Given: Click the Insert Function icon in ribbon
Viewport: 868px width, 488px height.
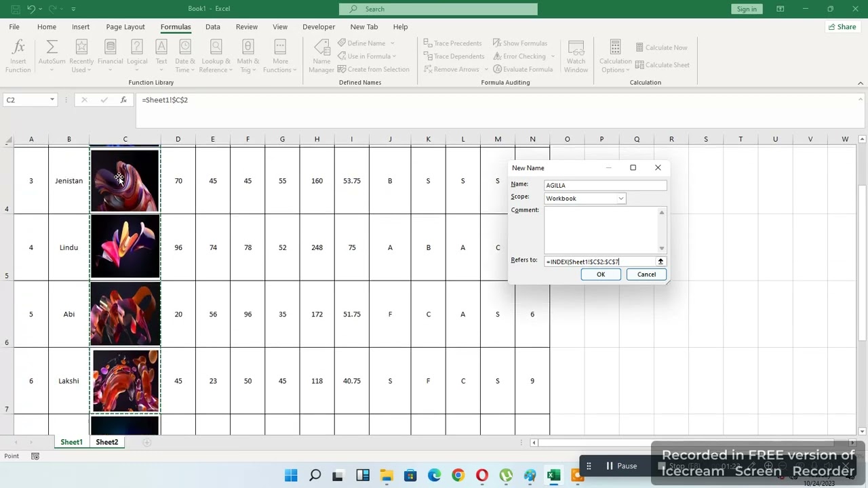Looking at the screenshot, I should (18, 56).
